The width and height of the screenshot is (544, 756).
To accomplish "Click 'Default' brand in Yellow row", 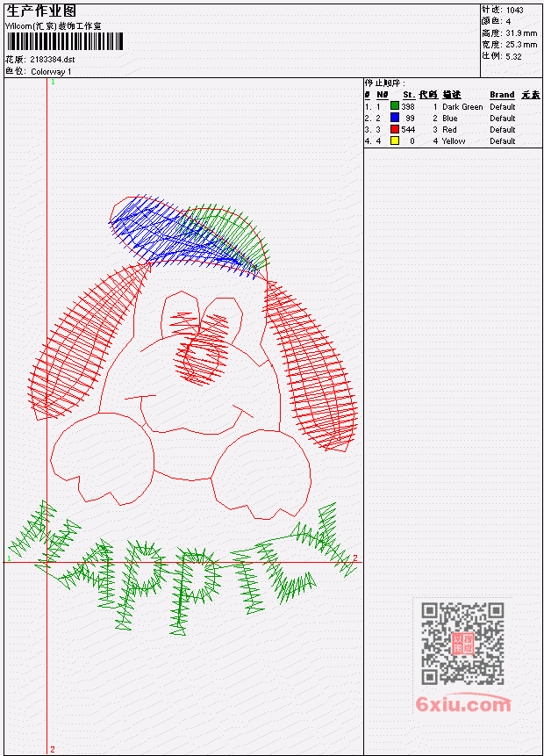I will pos(503,141).
